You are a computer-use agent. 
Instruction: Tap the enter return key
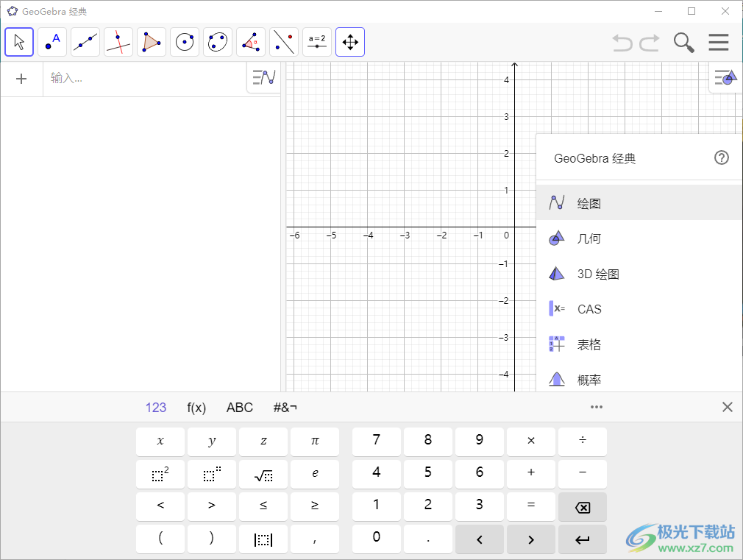point(583,539)
